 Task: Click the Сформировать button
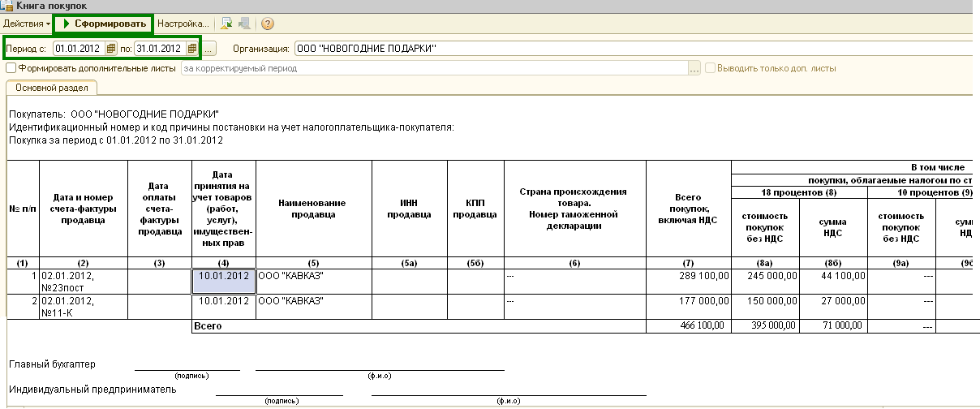[x=103, y=24]
